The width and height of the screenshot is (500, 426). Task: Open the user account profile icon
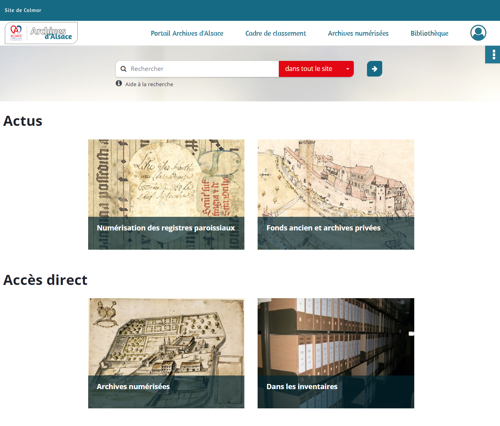point(478,33)
